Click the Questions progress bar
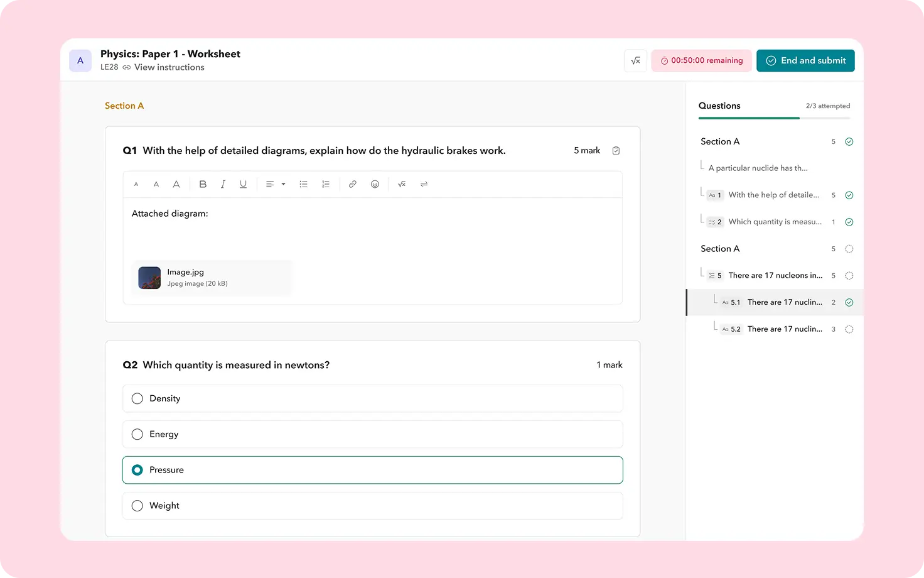This screenshot has height=578, width=924. coord(775,118)
